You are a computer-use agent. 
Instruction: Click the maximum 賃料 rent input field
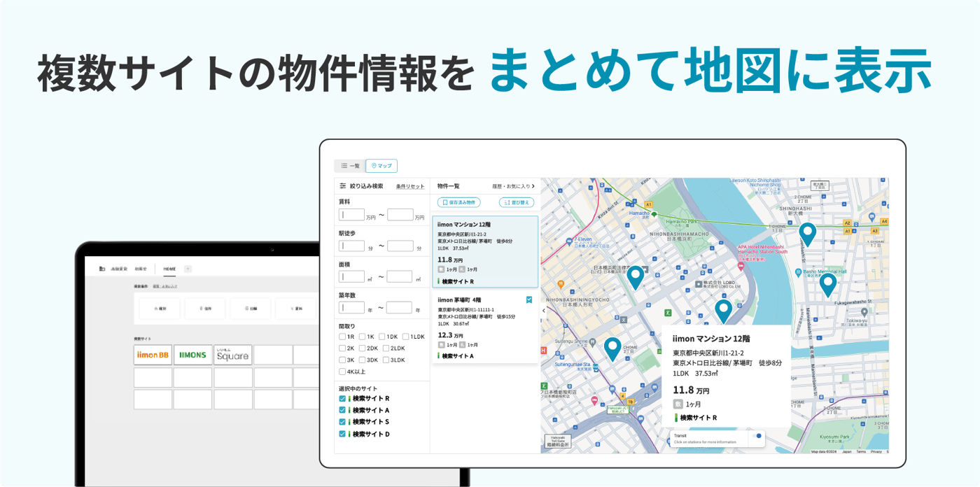coord(400,215)
